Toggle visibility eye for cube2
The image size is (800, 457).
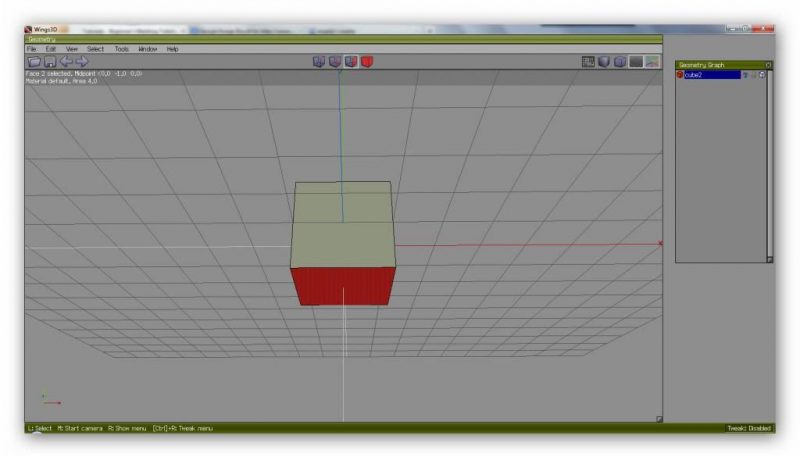pos(745,75)
